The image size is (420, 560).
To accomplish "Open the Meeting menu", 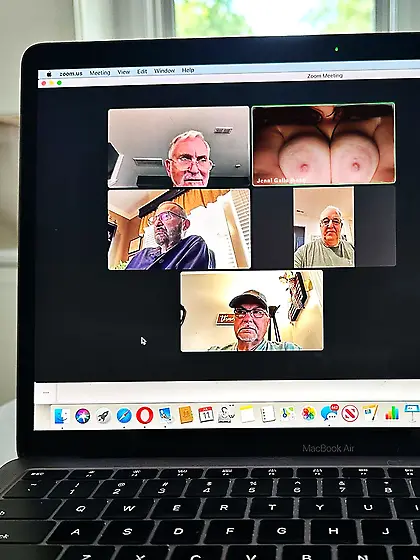I will [x=100, y=72].
